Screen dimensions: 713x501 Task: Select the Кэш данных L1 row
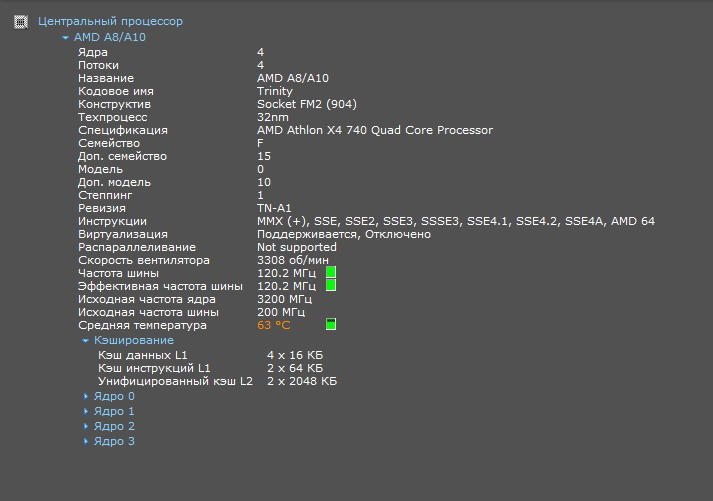(142, 355)
